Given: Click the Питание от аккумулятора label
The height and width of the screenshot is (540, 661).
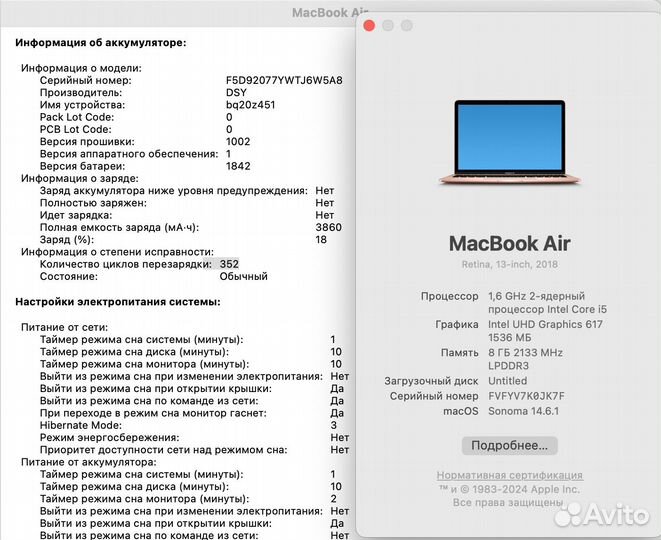Looking at the screenshot, I should 89,462.
